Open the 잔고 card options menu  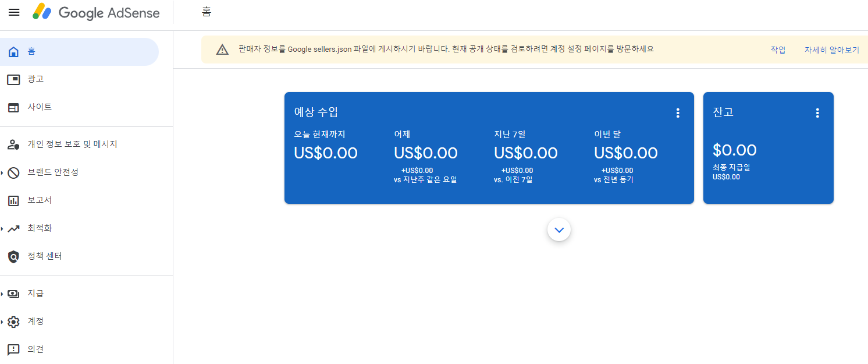tap(817, 113)
